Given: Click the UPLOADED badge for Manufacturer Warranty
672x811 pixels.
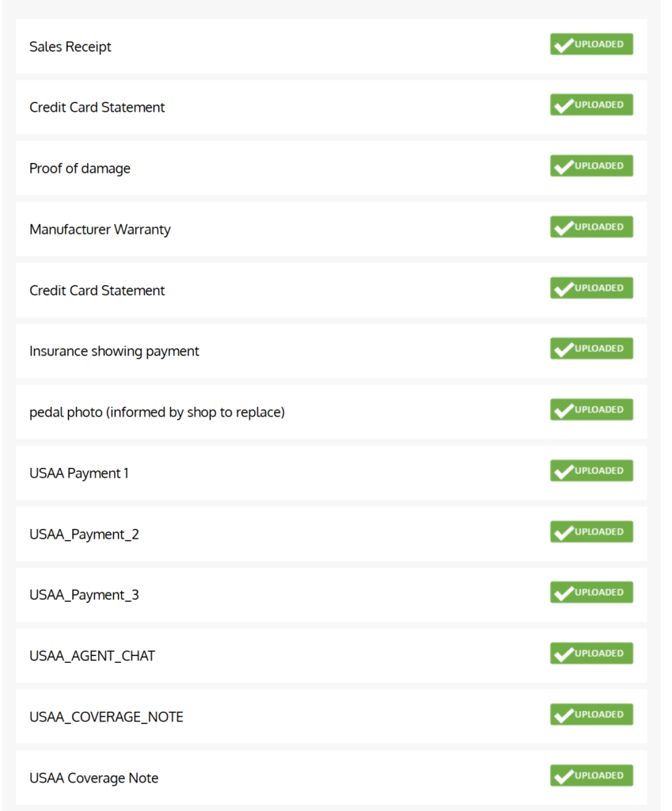Looking at the screenshot, I should [x=591, y=227].
